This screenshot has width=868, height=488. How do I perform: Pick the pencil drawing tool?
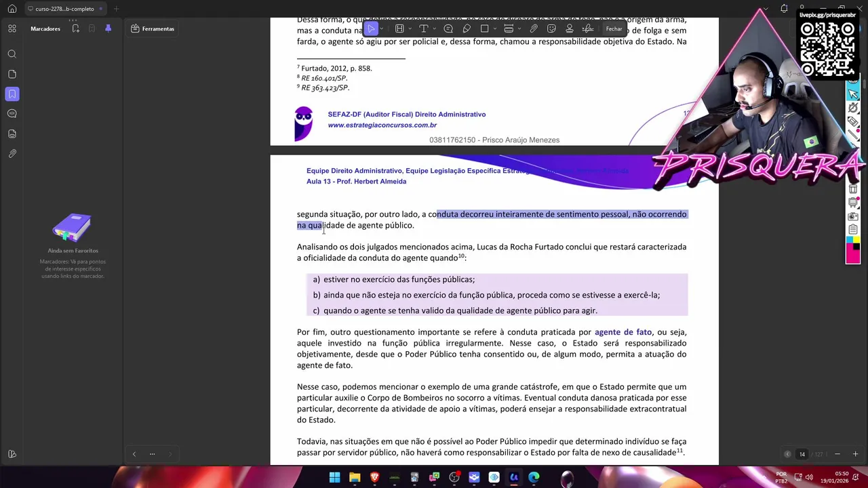[x=467, y=28]
